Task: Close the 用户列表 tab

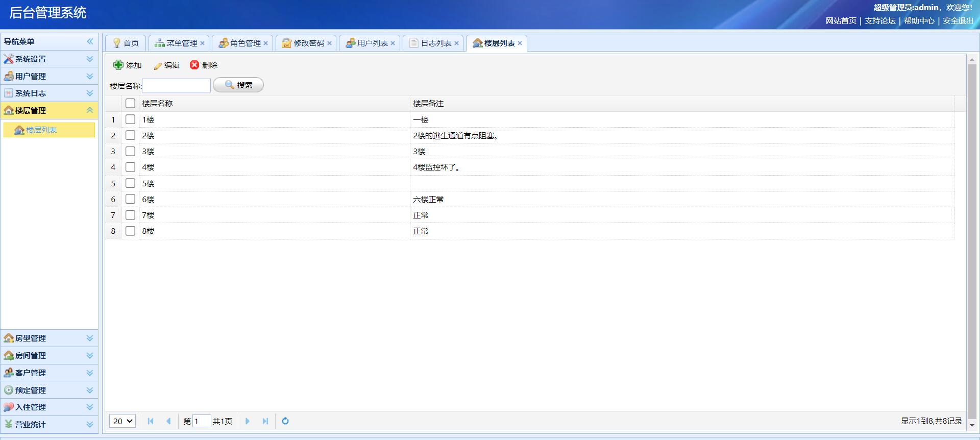Action: pyautogui.click(x=393, y=43)
